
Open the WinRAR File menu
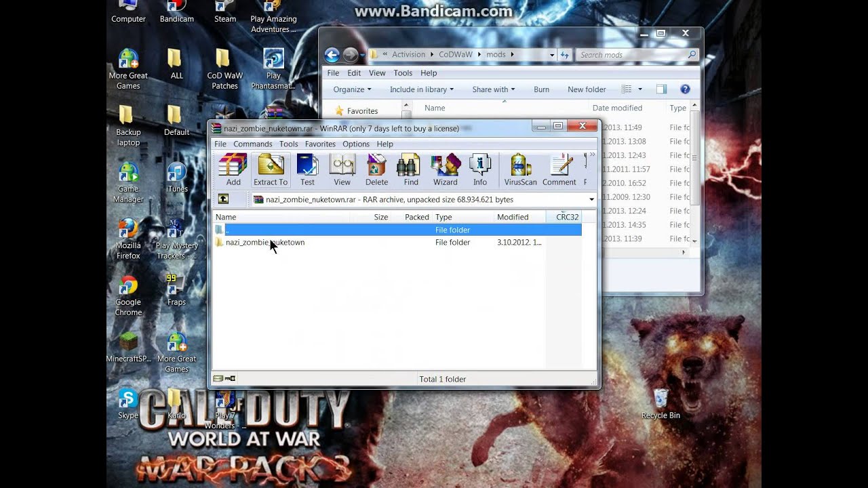click(220, 144)
